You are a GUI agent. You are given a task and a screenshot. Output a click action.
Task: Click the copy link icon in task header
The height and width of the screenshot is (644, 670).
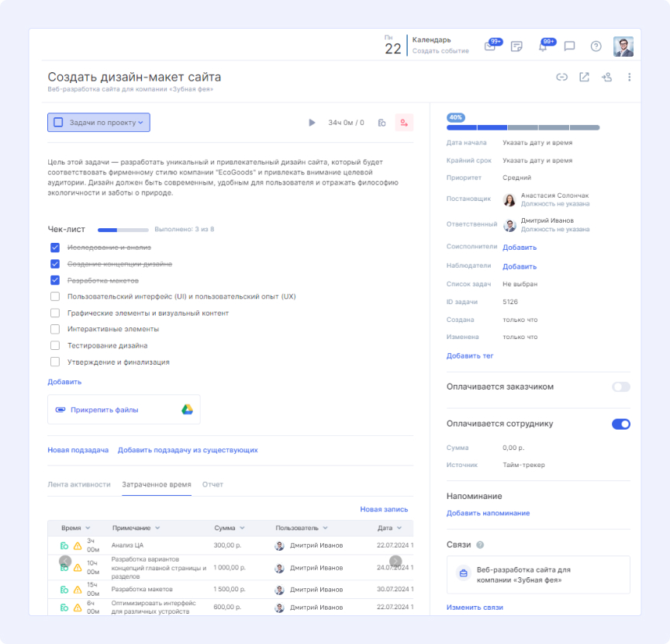[x=562, y=77]
